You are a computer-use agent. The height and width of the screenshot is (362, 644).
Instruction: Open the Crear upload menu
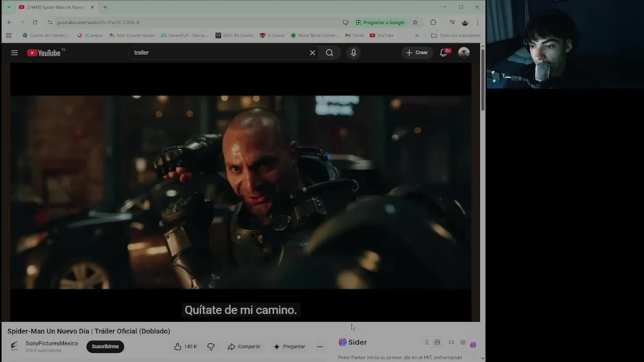point(417,53)
